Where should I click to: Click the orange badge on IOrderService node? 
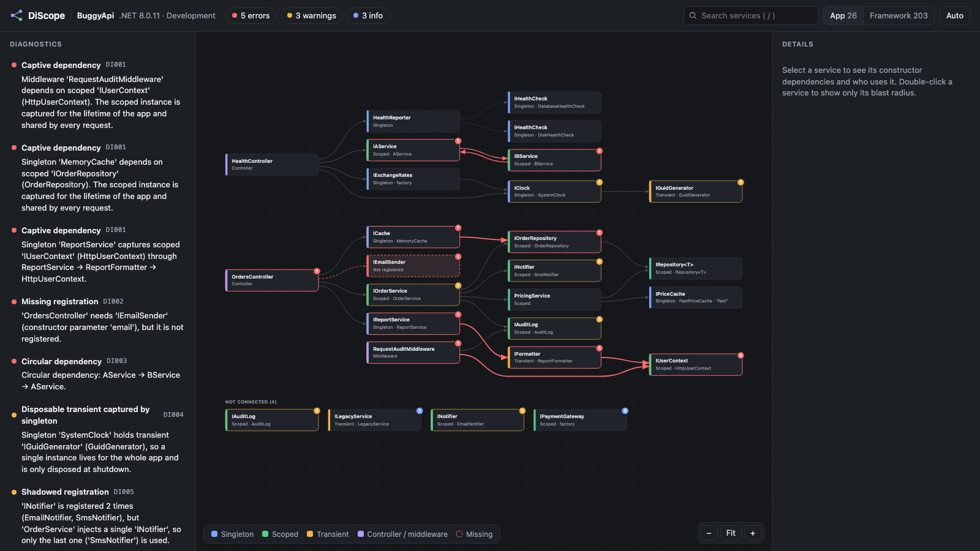[458, 285]
